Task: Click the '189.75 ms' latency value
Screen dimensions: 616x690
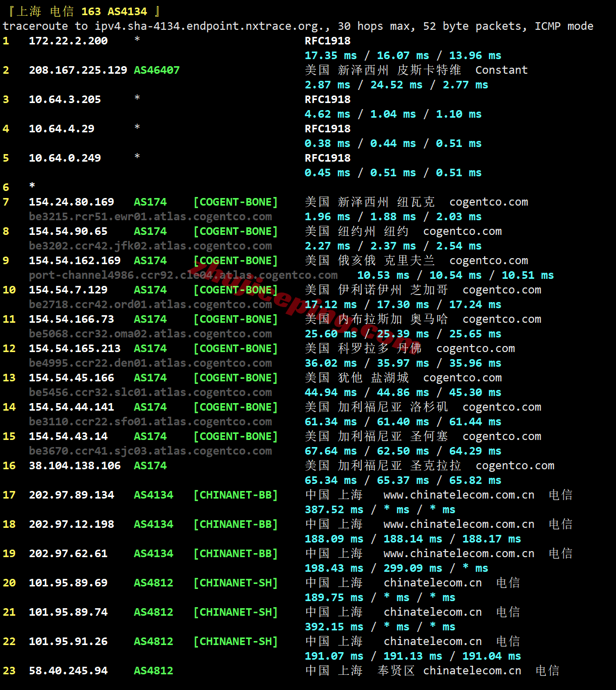Action: click(334, 598)
